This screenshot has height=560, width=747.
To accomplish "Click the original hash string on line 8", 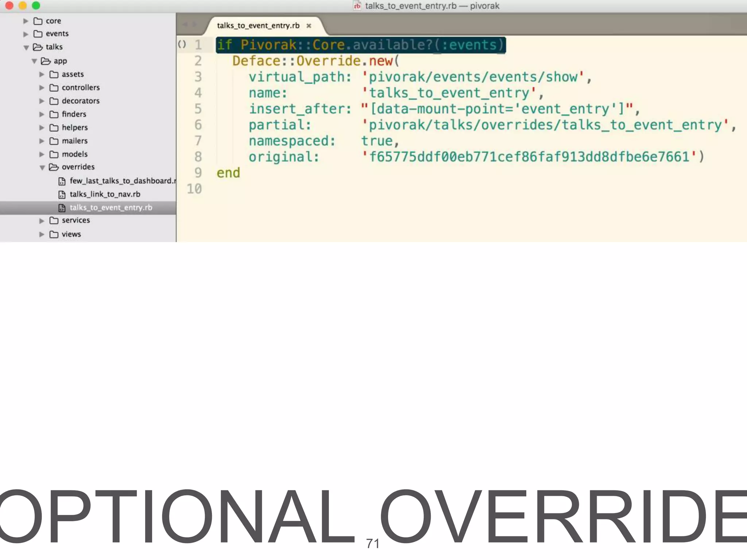I will tap(529, 157).
